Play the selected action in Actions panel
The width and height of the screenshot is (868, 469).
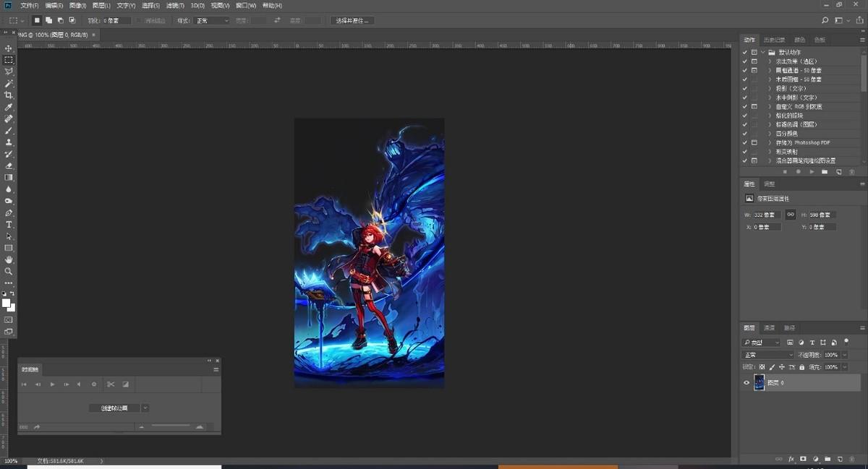812,172
